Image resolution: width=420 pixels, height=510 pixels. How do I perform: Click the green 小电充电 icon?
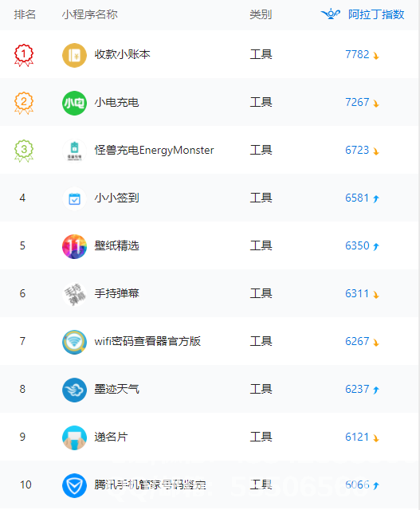point(74,103)
